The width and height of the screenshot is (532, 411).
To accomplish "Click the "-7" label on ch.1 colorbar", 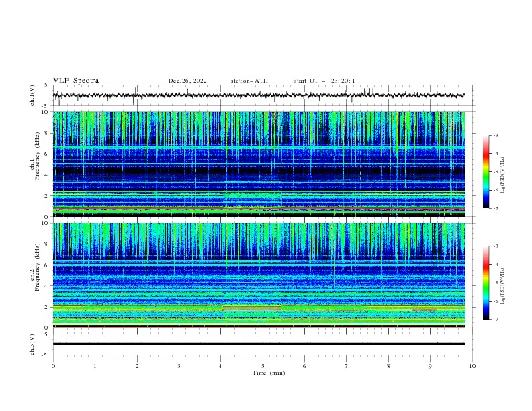I will pos(496,208).
